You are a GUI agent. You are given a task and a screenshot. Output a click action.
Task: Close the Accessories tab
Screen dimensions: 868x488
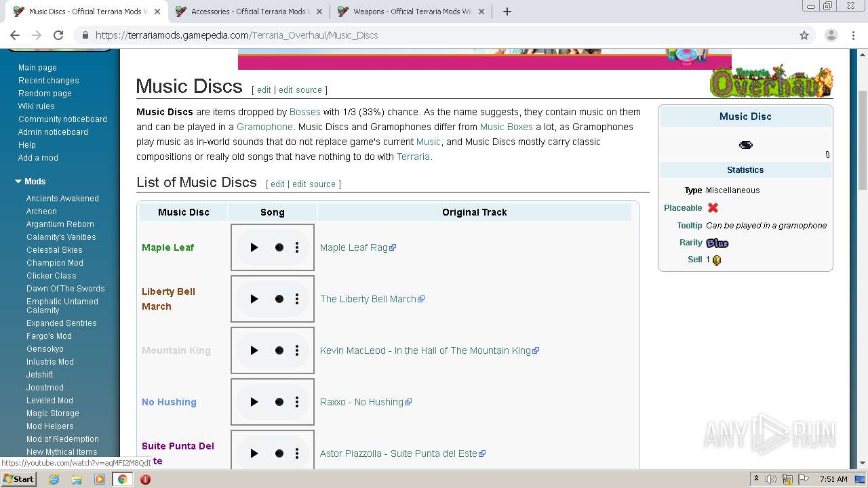point(319,12)
